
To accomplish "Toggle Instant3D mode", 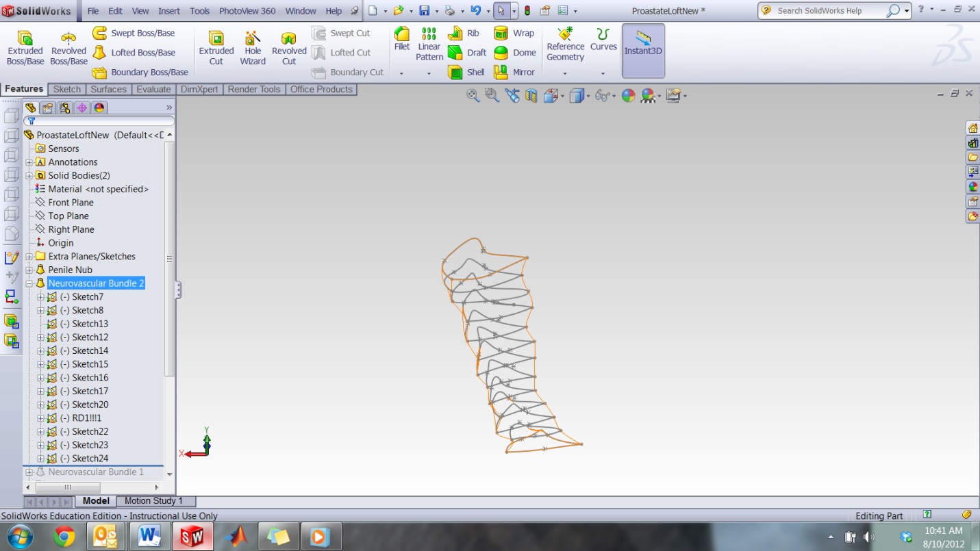I will point(643,51).
